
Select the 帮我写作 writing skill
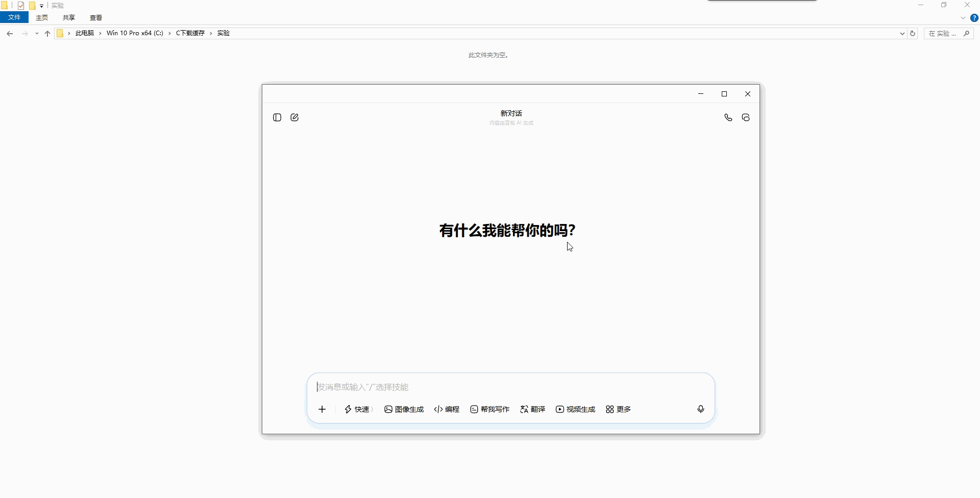(x=489, y=409)
